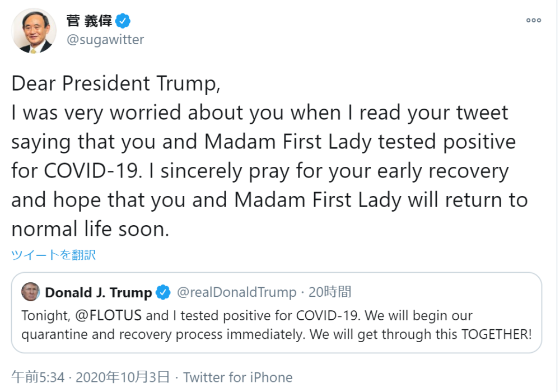560x392 pixels.
Task: Translate the tweet via ツイートを翻訳
Action: (x=54, y=255)
